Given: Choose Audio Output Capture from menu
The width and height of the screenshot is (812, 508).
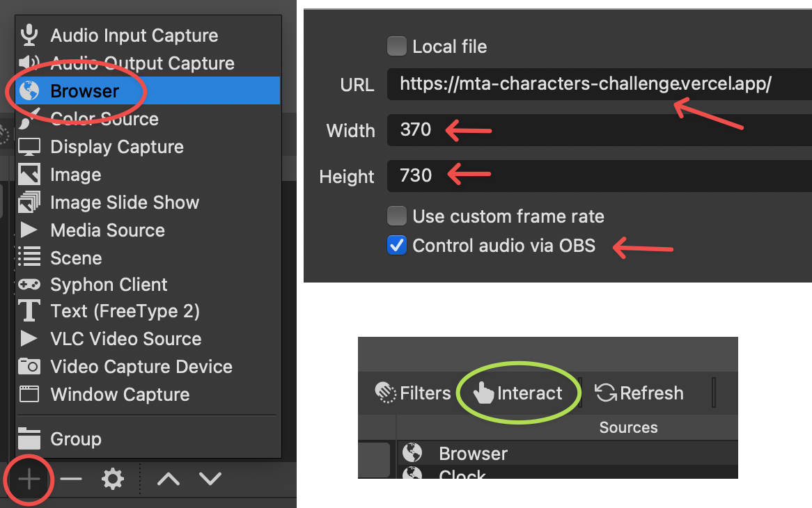Looking at the screenshot, I should pos(148,63).
